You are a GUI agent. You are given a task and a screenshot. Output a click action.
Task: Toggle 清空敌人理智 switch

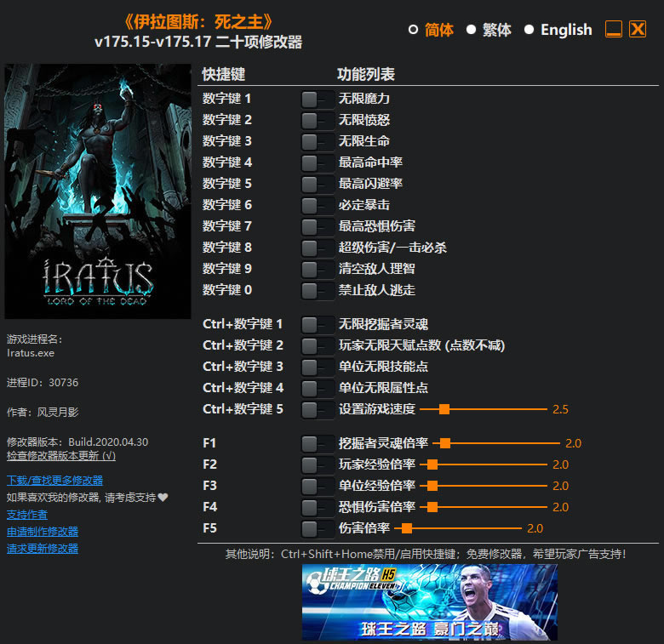point(318,270)
